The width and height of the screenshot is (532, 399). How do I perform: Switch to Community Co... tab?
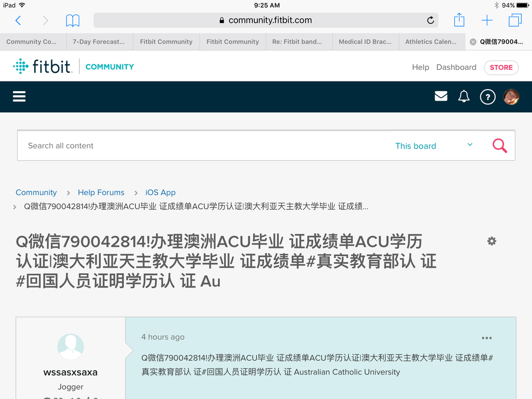point(33,42)
